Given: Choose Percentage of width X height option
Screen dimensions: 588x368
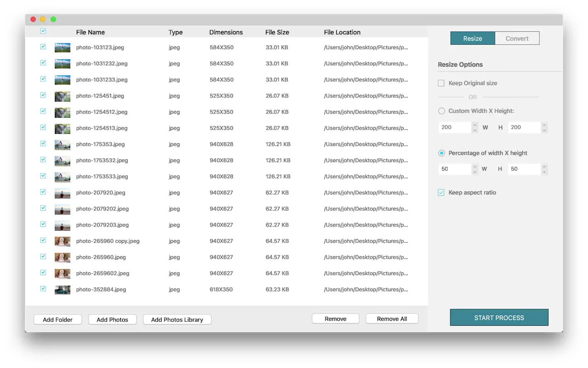Looking at the screenshot, I should tap(441, 153).
